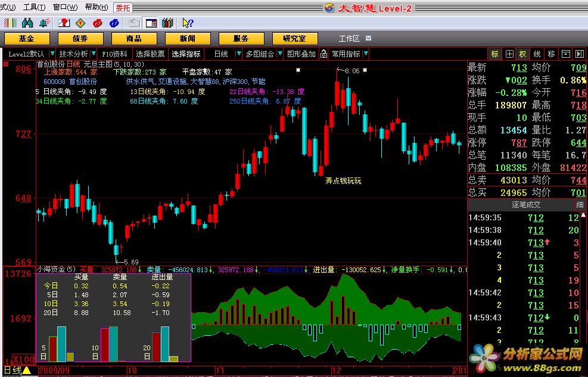Open the 窗口(W) menu
The width and height of the screenshot is (588, 377).
click(x=66, y=7)
